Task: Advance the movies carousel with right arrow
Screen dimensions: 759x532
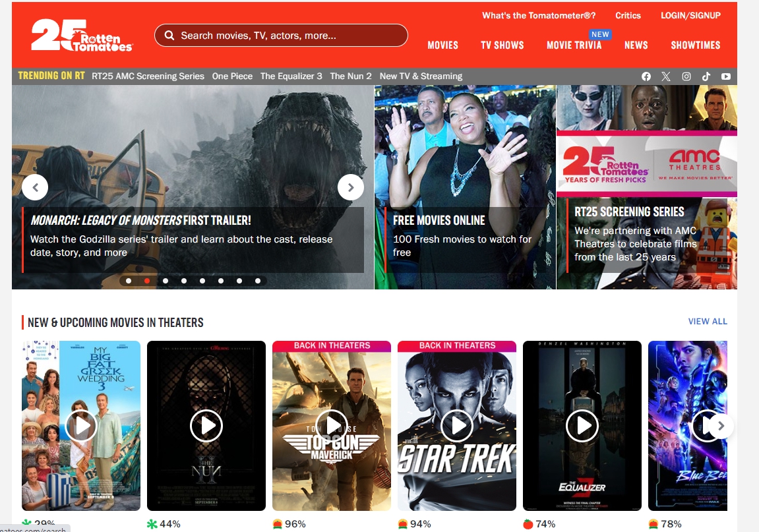Action: tap(721, 426)
